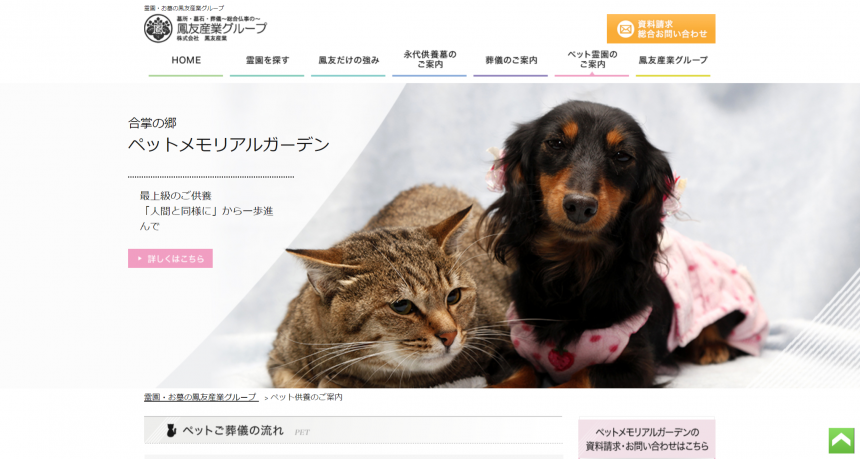Click the cat icon beside ペットご葬儀の流れ heading
This screenshot has width=860, height=459.
(x=171, y=430)
